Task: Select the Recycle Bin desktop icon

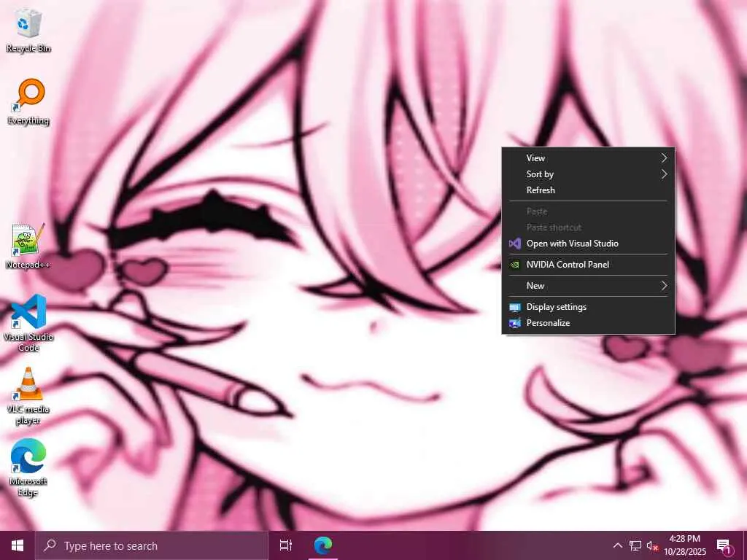Action: pyautogui.click(x=28, y=31)
